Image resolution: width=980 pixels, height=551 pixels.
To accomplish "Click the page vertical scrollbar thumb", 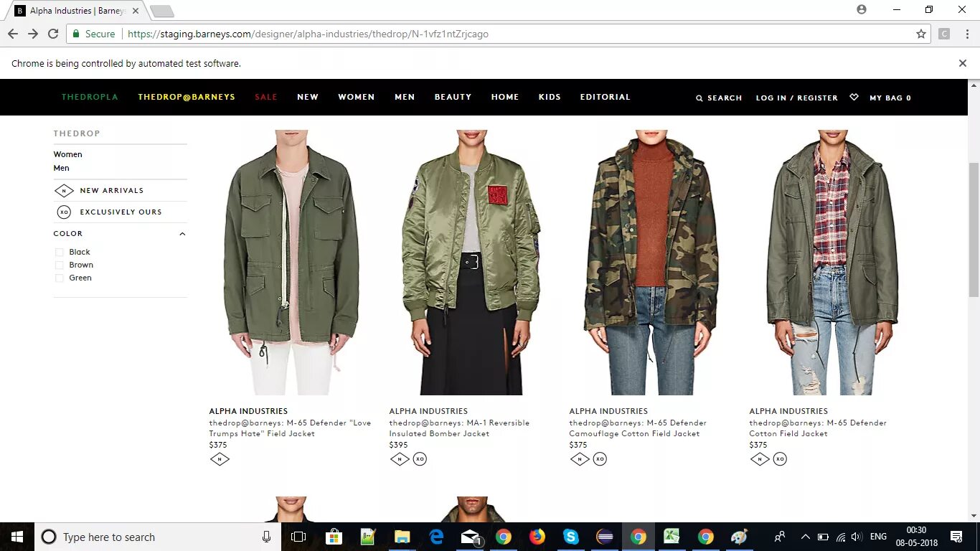I will 974,230.
